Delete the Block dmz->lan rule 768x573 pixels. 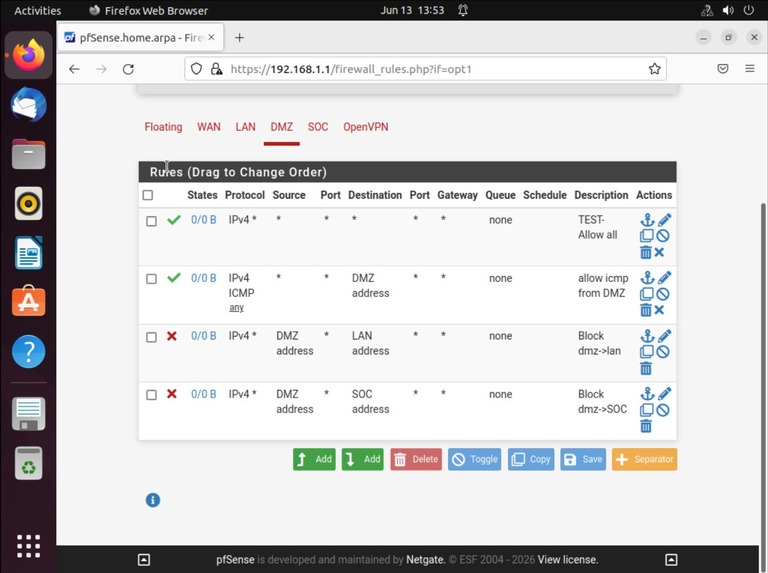coord(646,368)
